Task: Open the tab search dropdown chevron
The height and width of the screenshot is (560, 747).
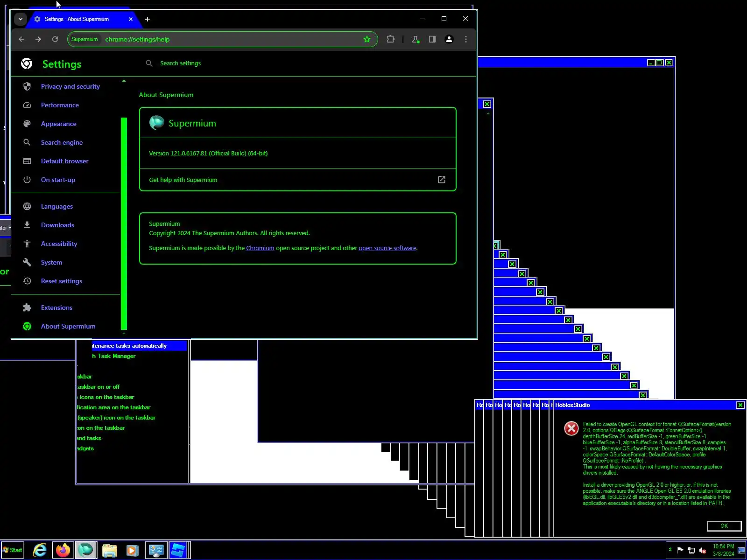Action: (x=20, y=19)
